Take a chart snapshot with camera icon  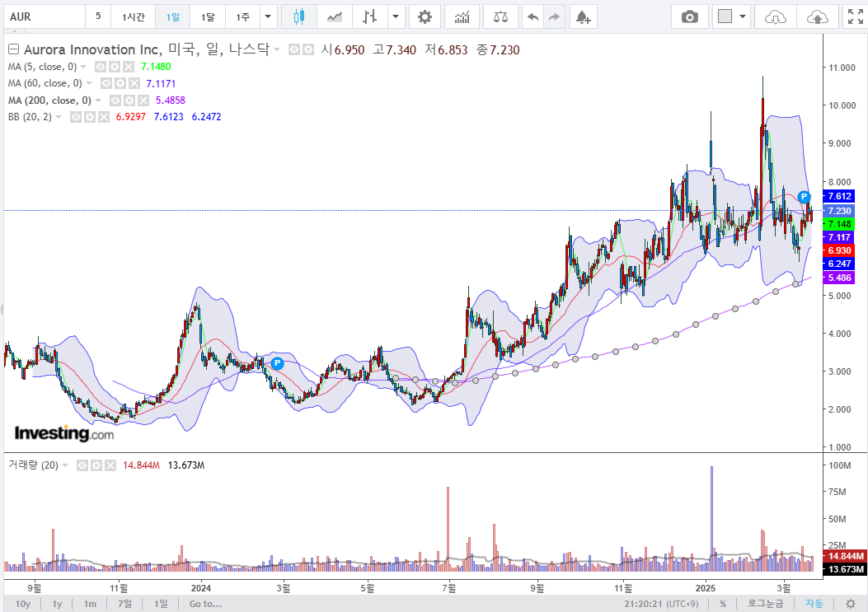coord(690,17)
